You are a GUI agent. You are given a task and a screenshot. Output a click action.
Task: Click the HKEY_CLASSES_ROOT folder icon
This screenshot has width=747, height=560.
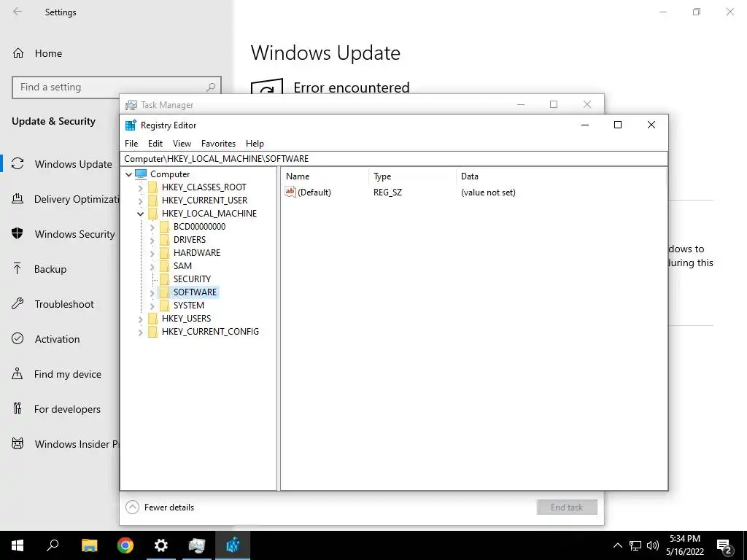click(152, 187)
